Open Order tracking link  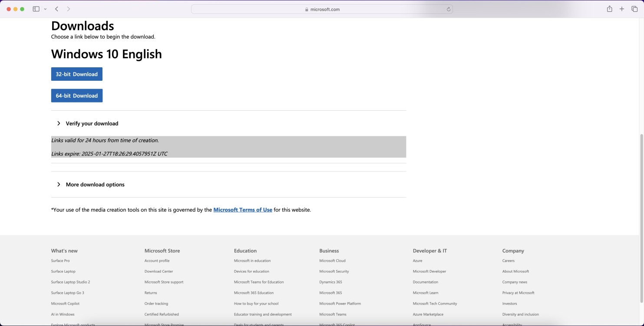pos(156,303)
